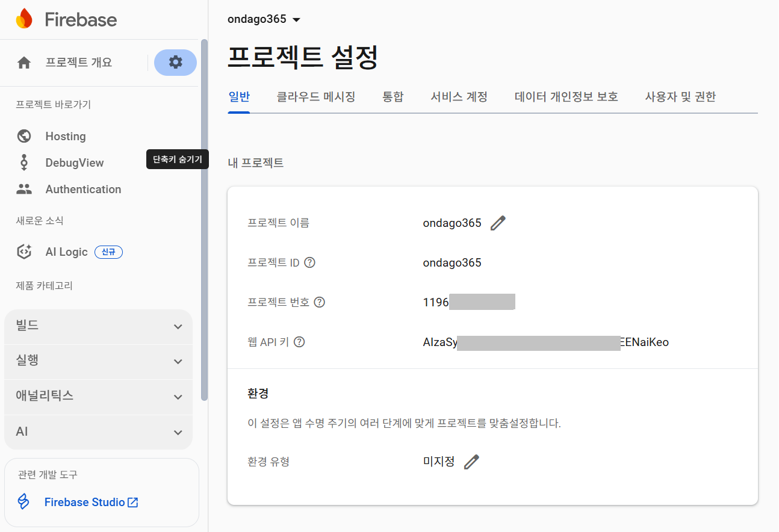Show help for 프로젝트 번호
The height and width of the screenshot is (532, 779).
(x=320, y=302)
